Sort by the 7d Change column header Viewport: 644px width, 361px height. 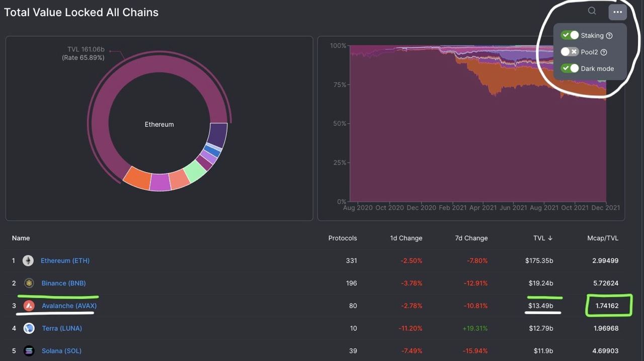(x=471, y=238)
